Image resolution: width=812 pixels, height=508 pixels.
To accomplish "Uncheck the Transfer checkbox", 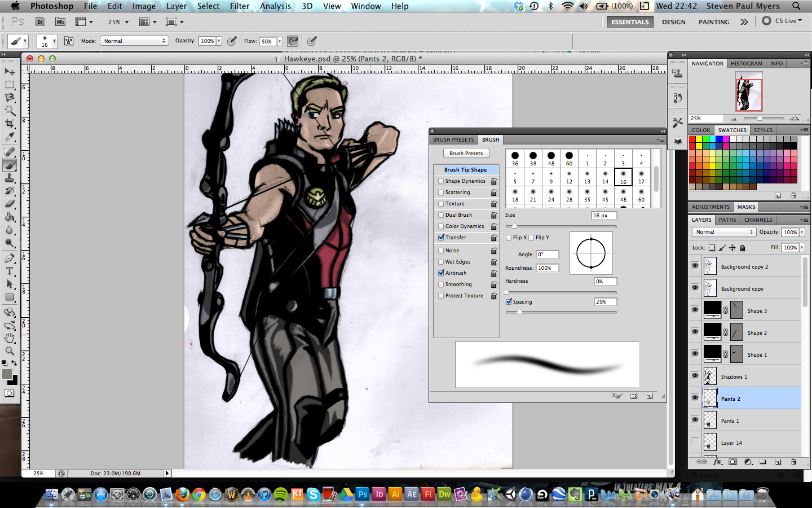I will tap(441, 238).
